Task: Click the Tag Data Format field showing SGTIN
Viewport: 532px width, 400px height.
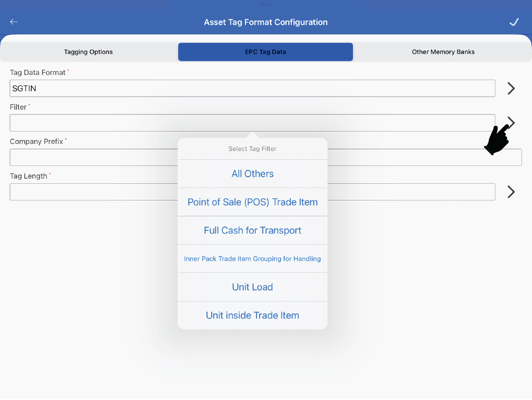Action: (252, 88)
